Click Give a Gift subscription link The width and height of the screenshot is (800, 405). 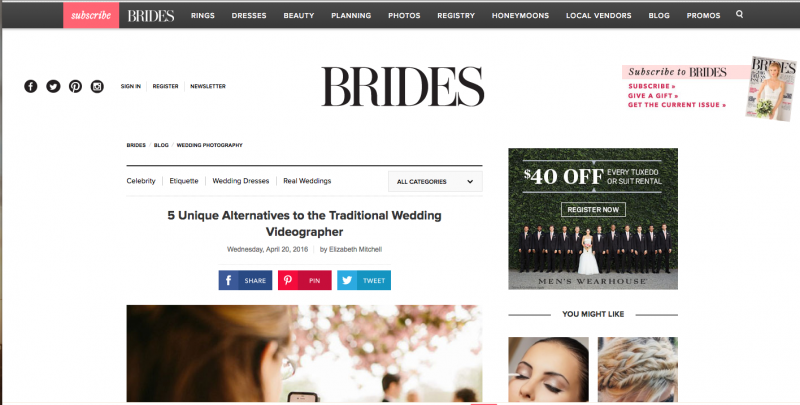point(653,95)
